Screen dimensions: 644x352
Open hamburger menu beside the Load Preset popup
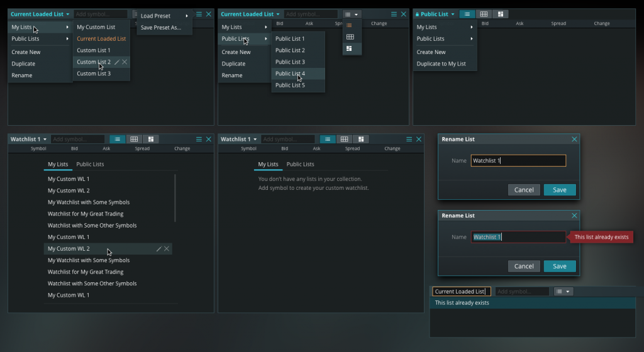[x=199, y=14]
